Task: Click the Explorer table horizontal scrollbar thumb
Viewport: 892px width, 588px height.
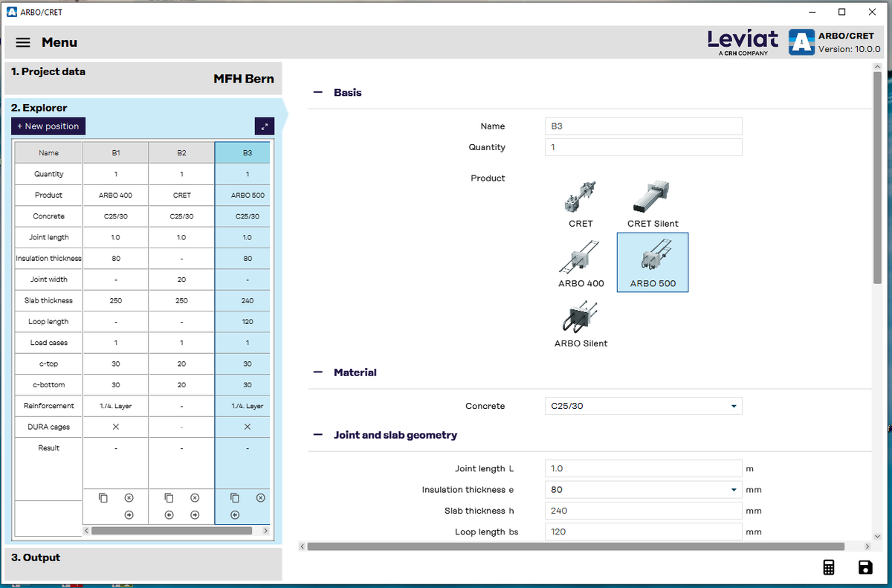Action: [x=171, y=532]
